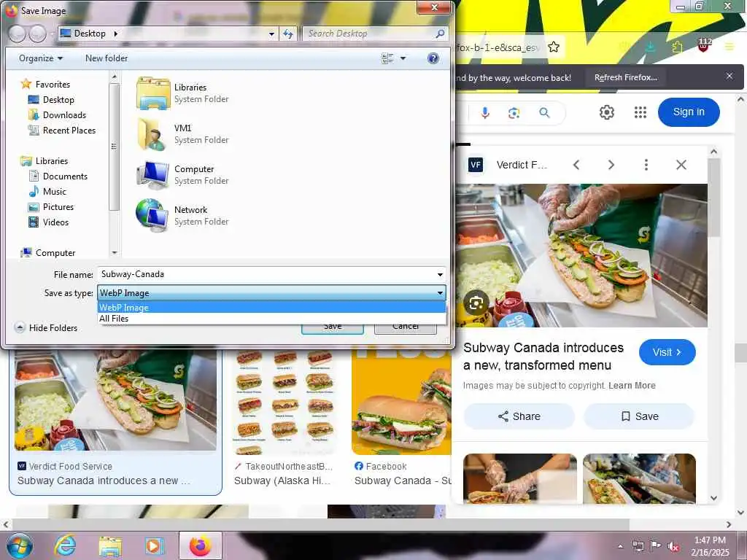Sign in to Google

[689, 112]
